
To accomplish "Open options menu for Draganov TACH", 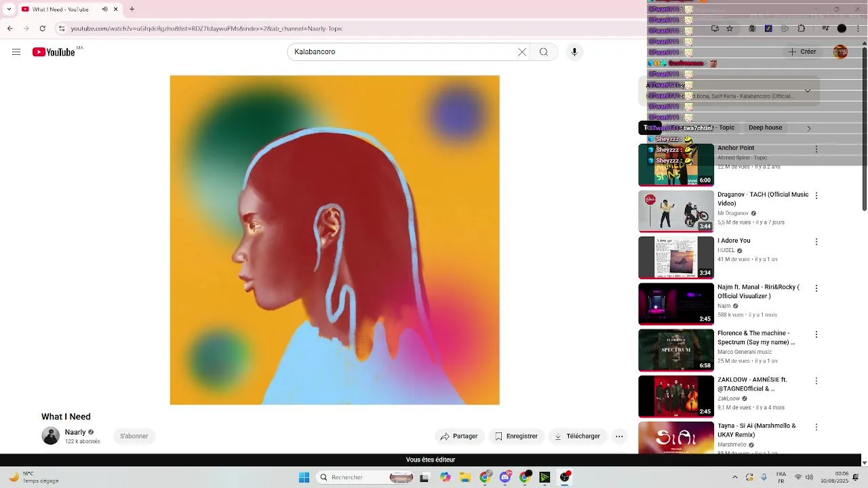I will [x=816, y=195].
